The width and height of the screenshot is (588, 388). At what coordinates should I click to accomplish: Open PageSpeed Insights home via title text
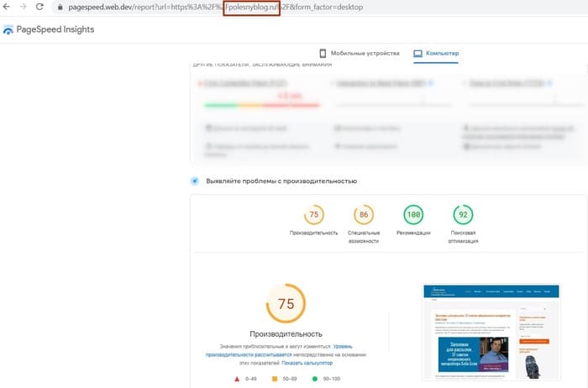55,29
